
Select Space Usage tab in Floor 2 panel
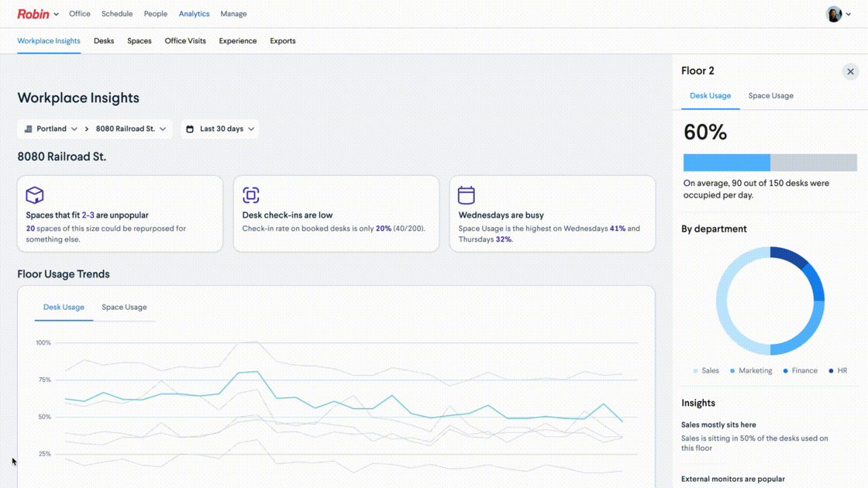[770, 96]
